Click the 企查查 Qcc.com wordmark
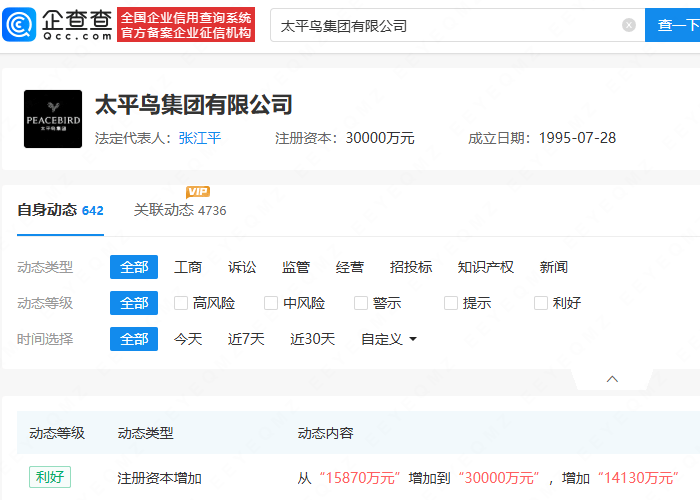This screenshot has height=500, width=700. [x=77, y=25]
